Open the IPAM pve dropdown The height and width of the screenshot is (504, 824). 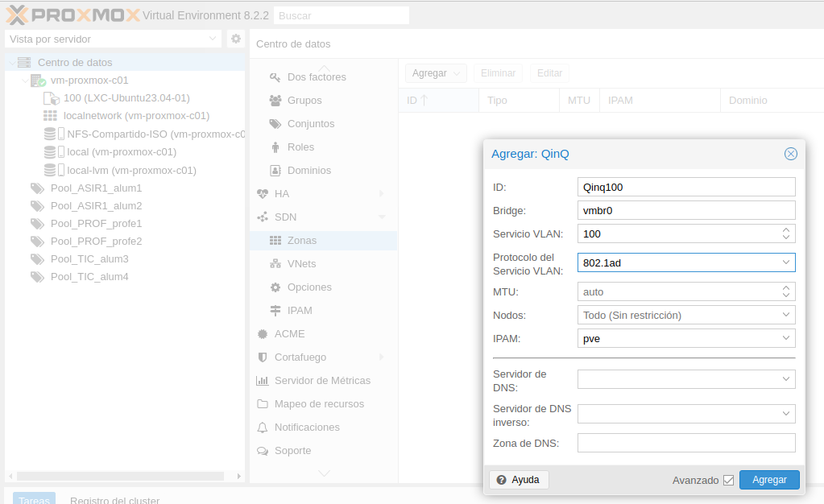[x=785, y=338]
